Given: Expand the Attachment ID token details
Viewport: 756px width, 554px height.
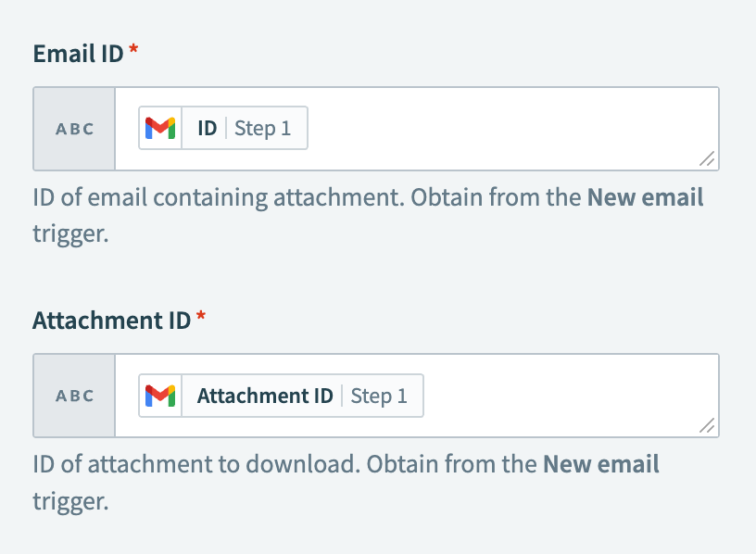Looking at the screenshot, I should [264, 396].
